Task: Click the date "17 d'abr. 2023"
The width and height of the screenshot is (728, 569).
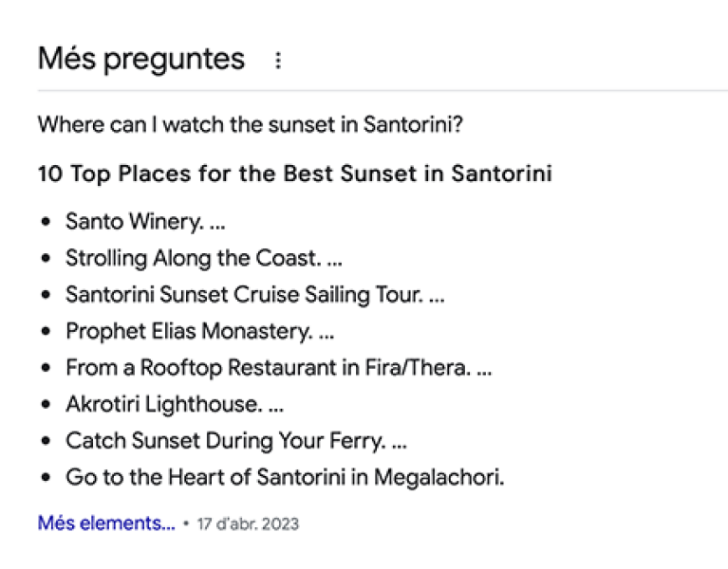Action: (x=248, y=523)
